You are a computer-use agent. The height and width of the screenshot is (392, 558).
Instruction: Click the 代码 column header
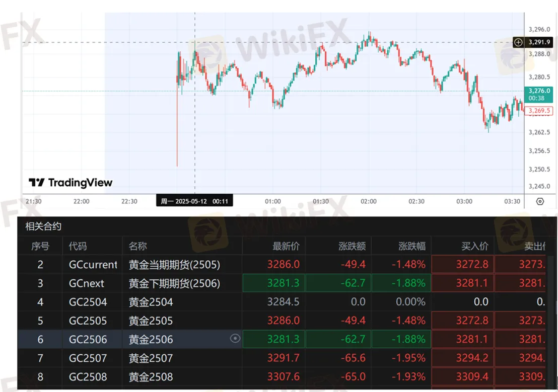coord(78,246)
